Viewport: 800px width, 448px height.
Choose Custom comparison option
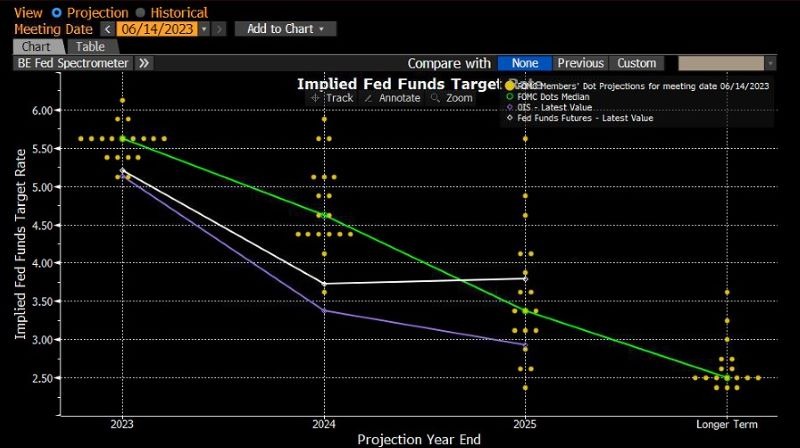coord(636,63)
